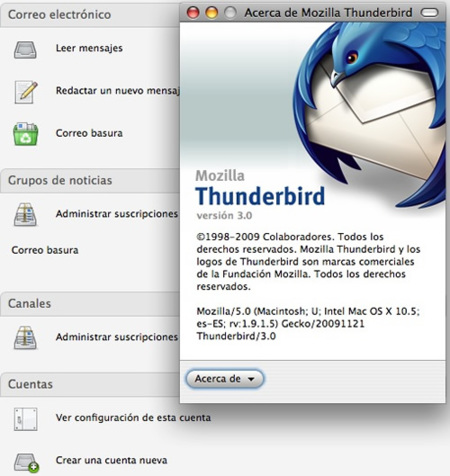This screenshot has height=476, width=450.
Task: Click the Acerca de Mozilla Thunderbird title text
Action: pos(328,13)
